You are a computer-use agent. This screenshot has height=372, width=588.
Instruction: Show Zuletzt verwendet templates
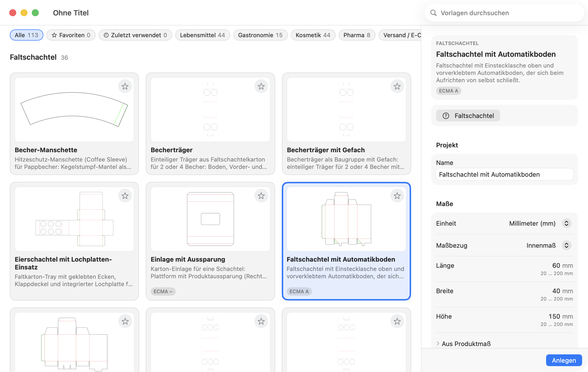(x=135, y=35)
